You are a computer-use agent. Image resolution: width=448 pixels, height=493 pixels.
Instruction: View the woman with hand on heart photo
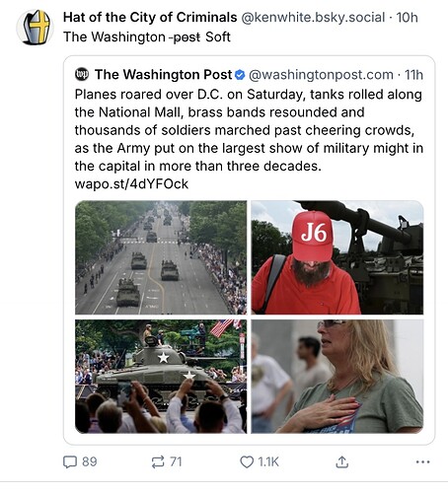coord(337,377)
